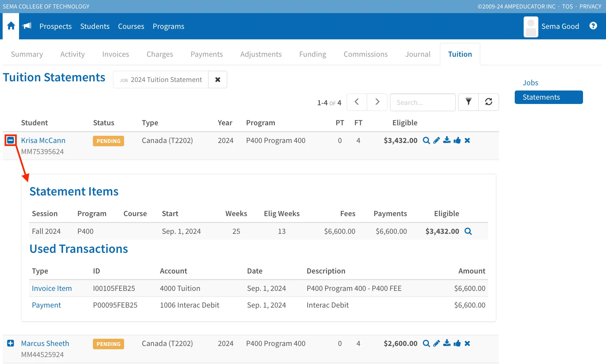This screenshot has width=606, height=364.
Task: Open the help question mark icon
Action: point(593,26)
